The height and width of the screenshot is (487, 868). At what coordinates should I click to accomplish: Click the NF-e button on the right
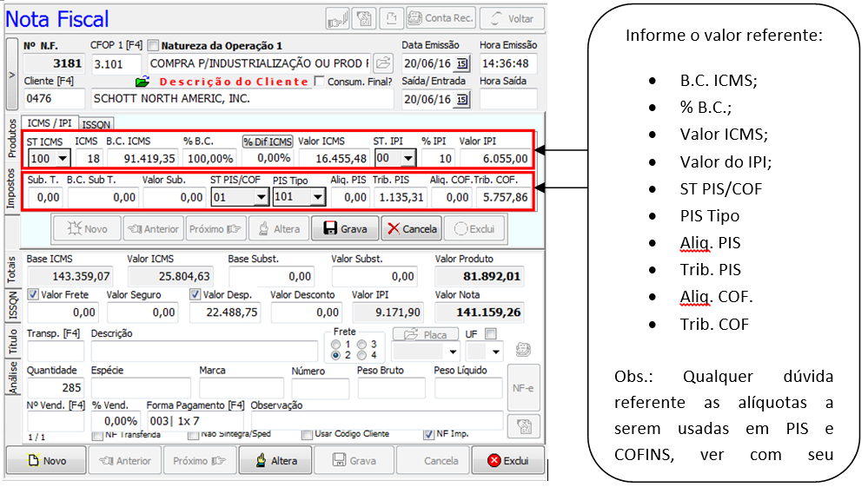[x=524, y=387]
